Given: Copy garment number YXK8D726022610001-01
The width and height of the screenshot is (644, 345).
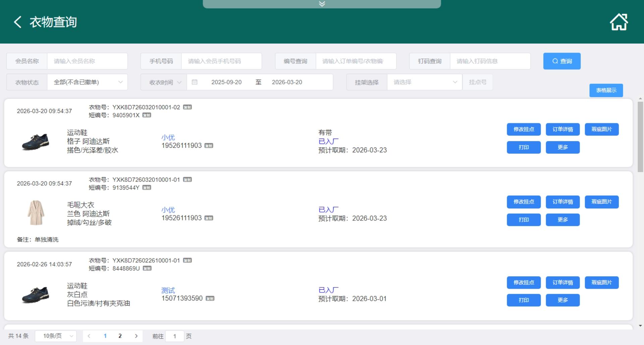Looking at the screenshot, I should (x=187, y=260).
